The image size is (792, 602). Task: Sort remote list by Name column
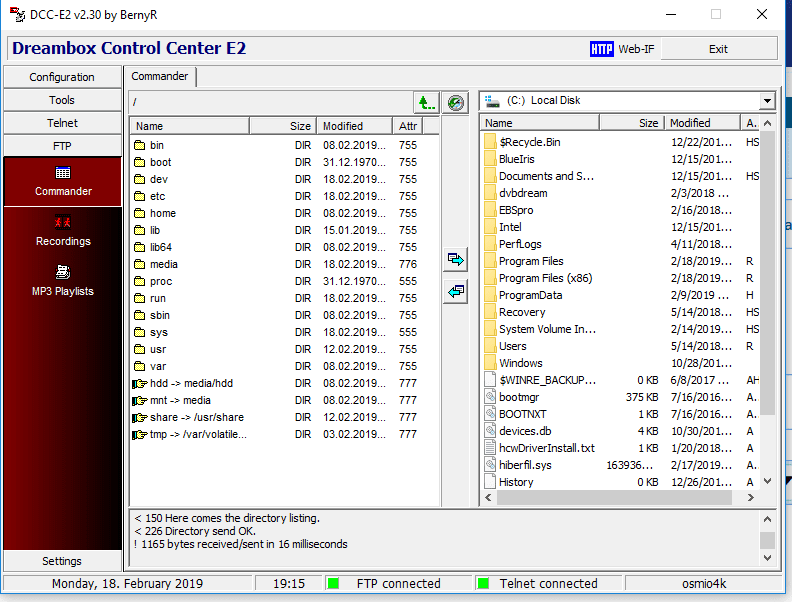pos(189,126)
